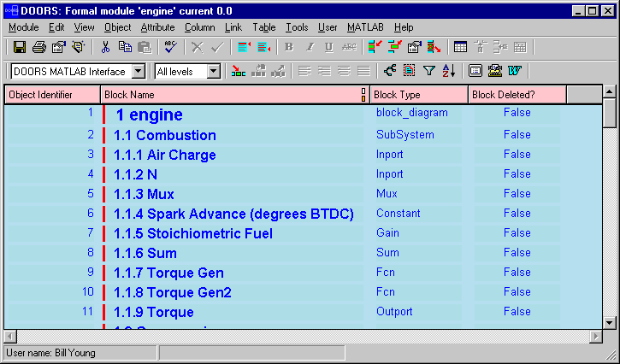Click vertical scrollbar down arrow
Image resolution: width=620 pixels, height=364 pixels.
coord(610,323)
